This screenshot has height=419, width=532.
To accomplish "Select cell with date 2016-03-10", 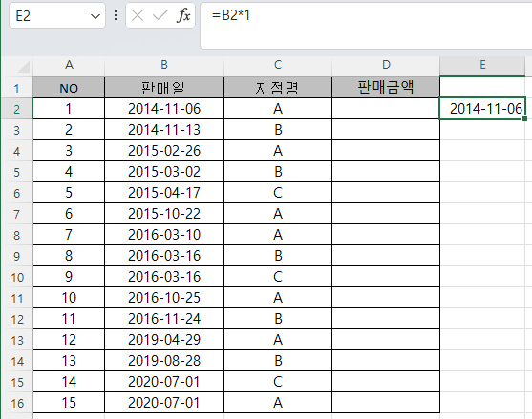I will click(164, 235).
